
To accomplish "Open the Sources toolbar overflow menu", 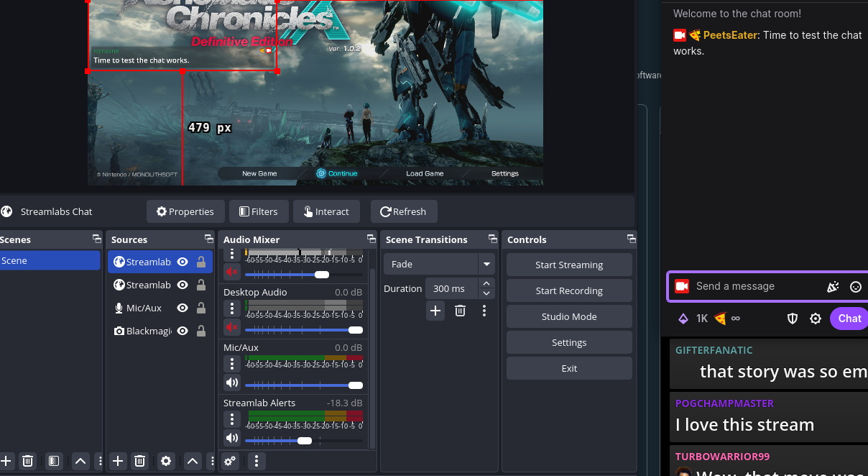I will click(211, 461).
